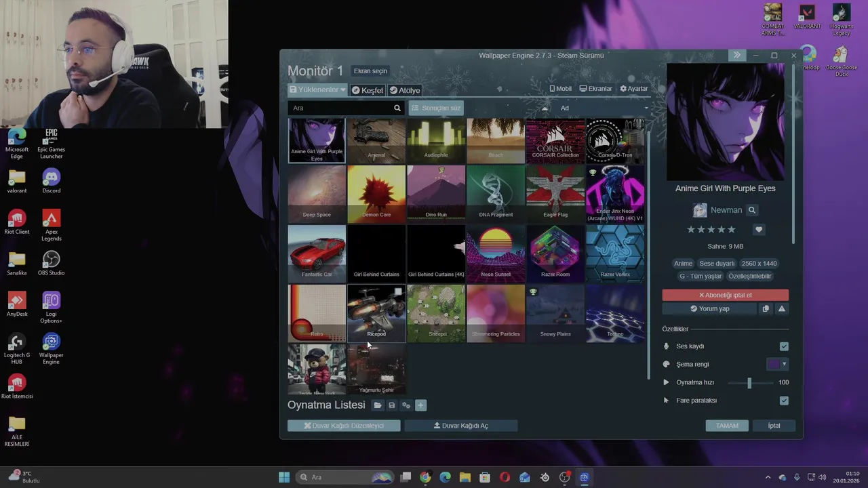Toggle the Sonuçları süz filter button

tap(436, 108)
